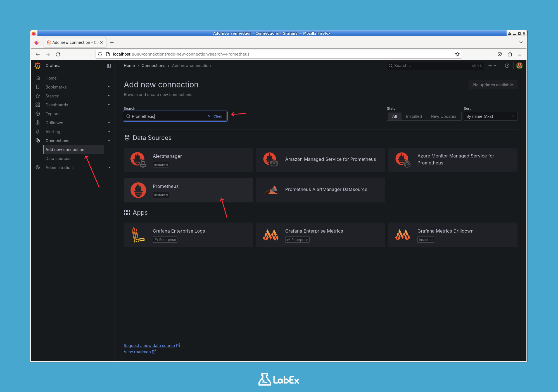
Task: Select the Installed state filter
Action: click(x=414, y=116)
